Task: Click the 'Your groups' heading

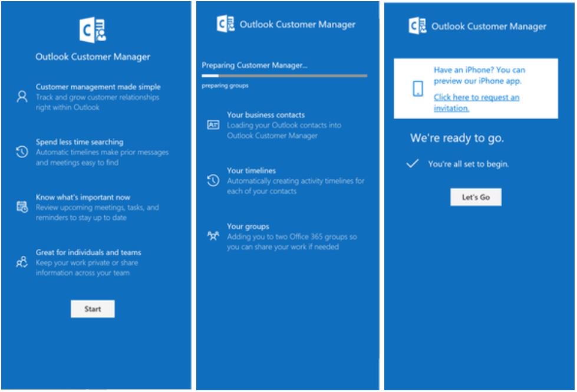Action: point(248,226)
